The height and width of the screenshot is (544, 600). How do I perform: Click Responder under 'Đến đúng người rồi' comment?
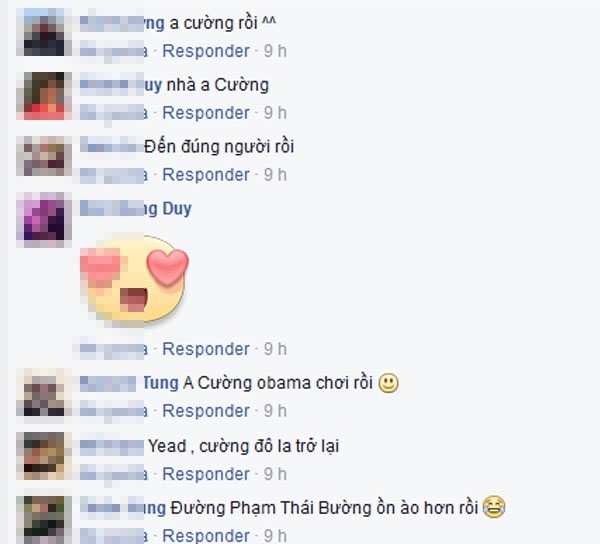[206, 175]
